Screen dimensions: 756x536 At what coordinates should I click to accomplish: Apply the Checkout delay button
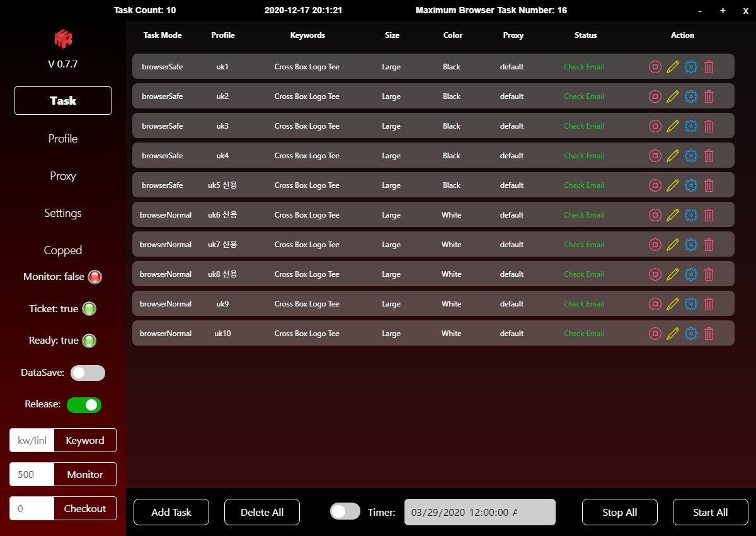85,508
